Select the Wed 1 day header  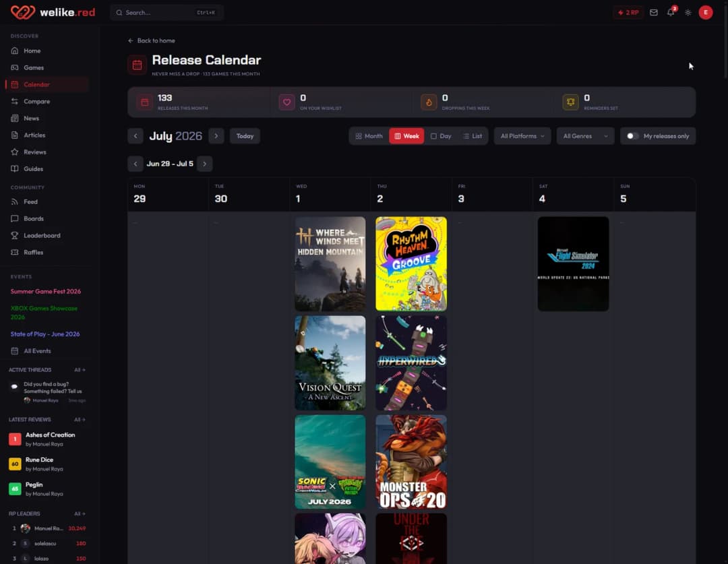point(330,194)
